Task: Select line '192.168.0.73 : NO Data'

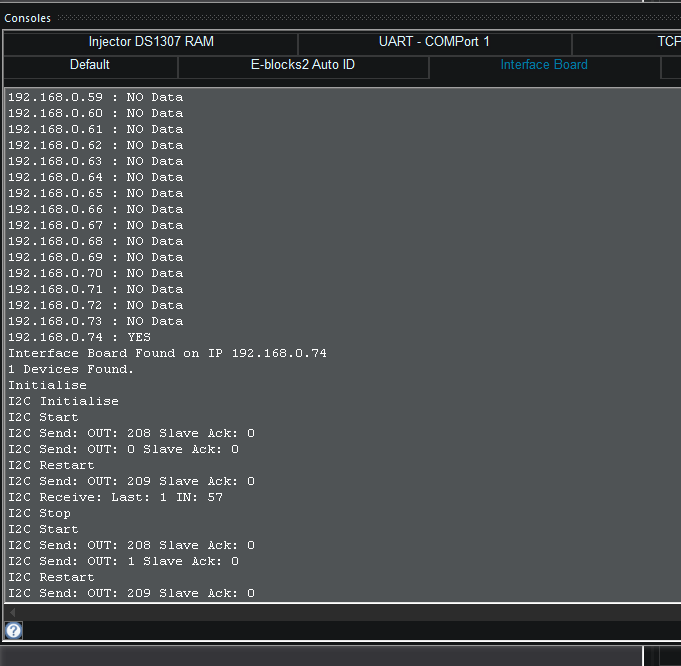Action: [96, 321]
